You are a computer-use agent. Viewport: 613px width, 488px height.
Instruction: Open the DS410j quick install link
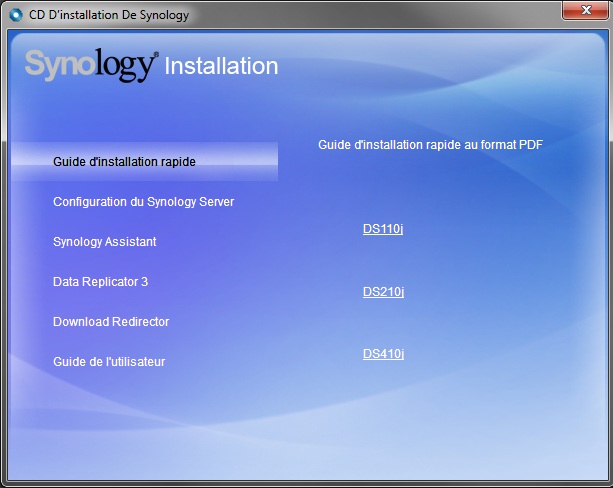coord(383,354)
